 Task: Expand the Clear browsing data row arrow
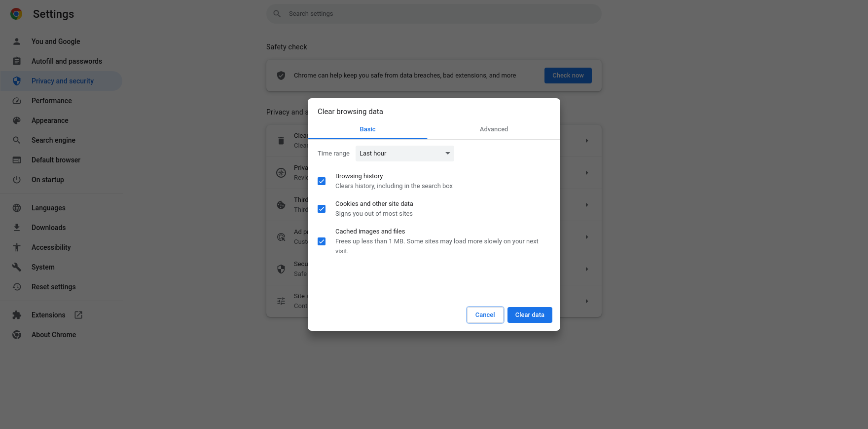coord(587,141)
